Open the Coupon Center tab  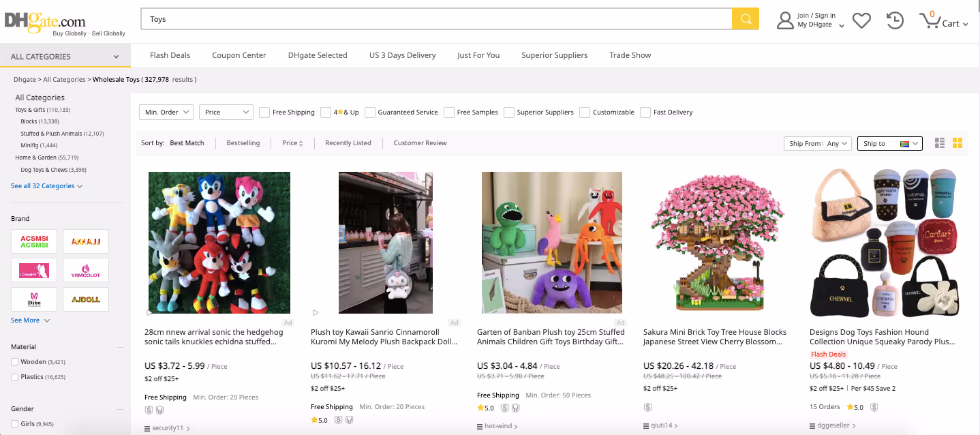(239, 55)
